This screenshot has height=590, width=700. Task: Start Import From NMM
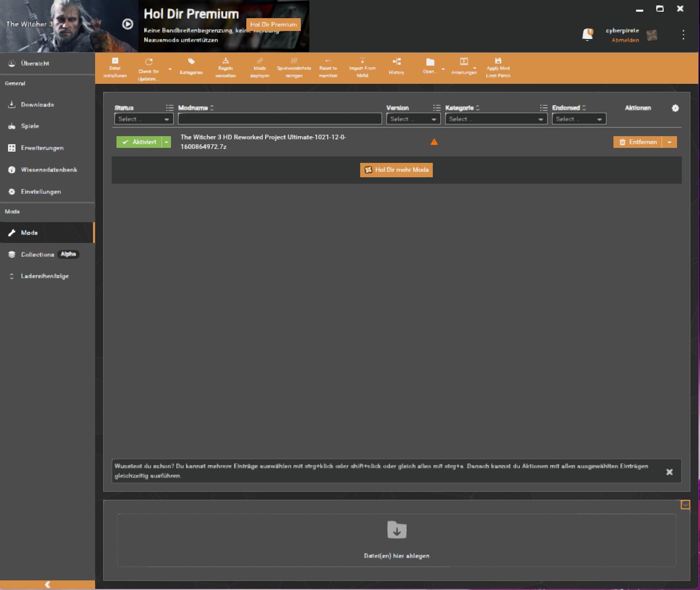coord(363,67)
